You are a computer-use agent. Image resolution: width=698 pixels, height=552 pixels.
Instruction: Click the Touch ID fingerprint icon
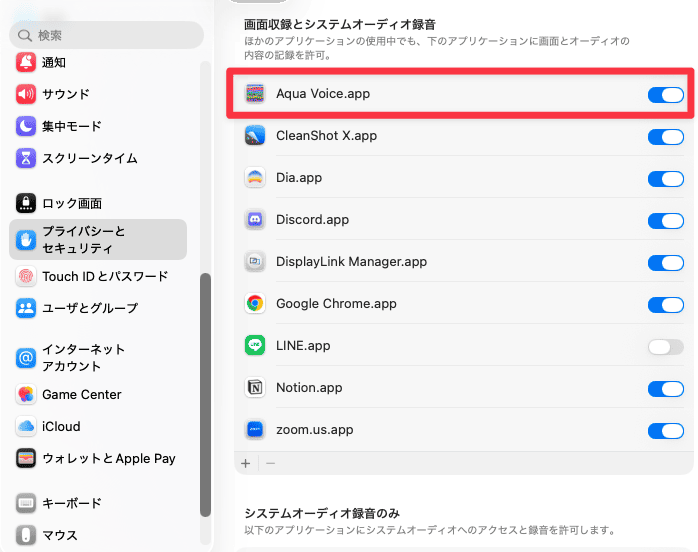coord(26,276)
